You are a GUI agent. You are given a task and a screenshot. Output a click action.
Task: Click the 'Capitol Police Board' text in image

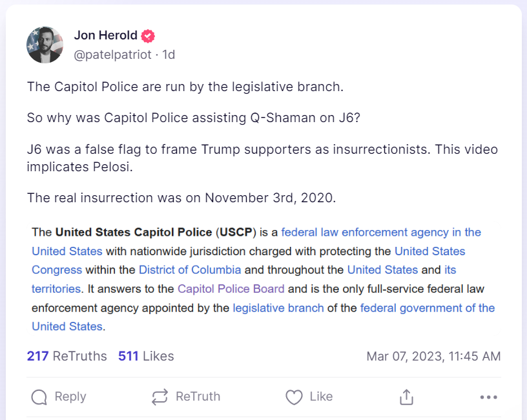[x=231, y=289]
